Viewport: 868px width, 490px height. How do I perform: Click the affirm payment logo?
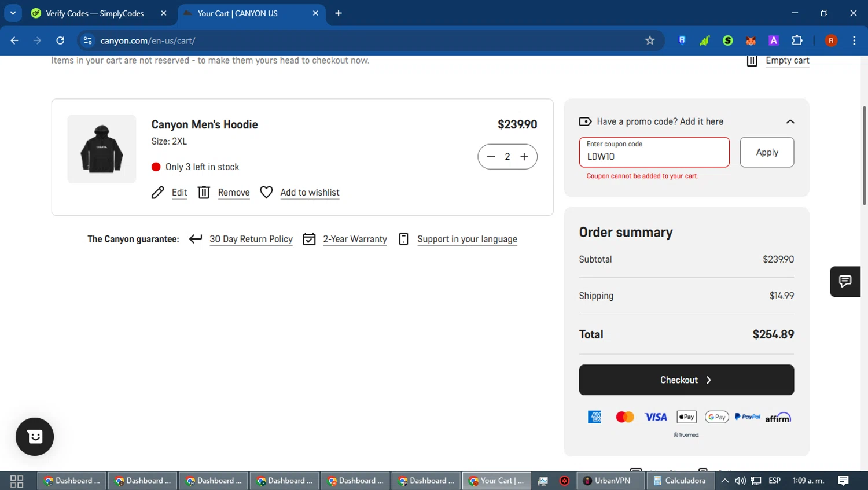(778, 417)
